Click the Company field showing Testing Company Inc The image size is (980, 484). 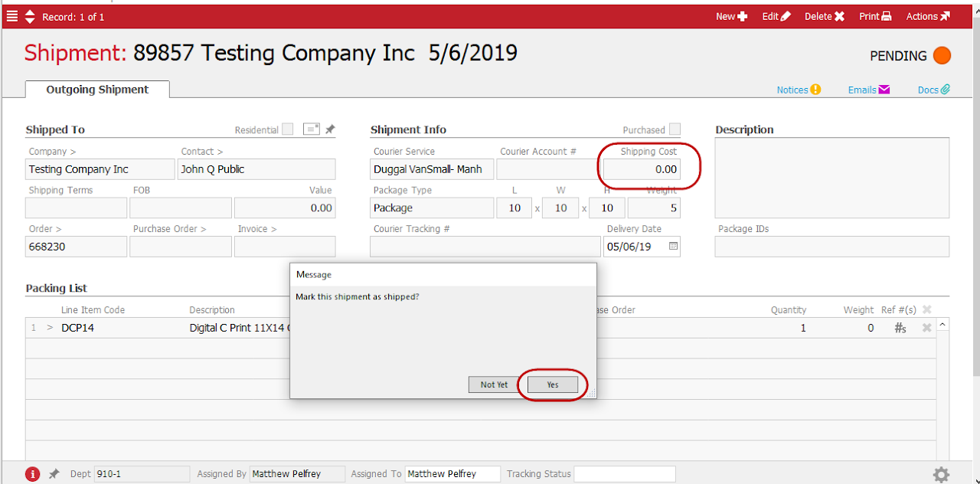100,169
